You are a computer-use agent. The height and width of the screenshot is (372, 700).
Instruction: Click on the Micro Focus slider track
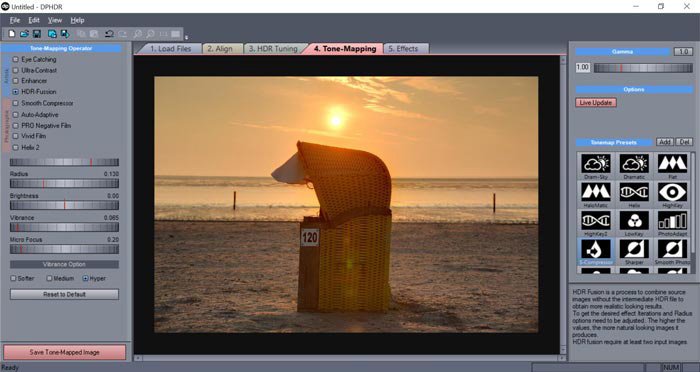(x=64, y=249)
